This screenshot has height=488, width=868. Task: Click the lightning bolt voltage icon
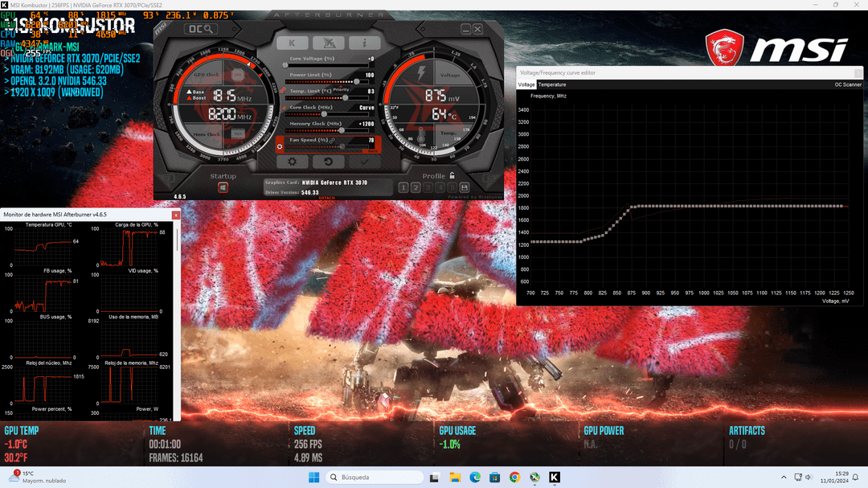[421, 73]
